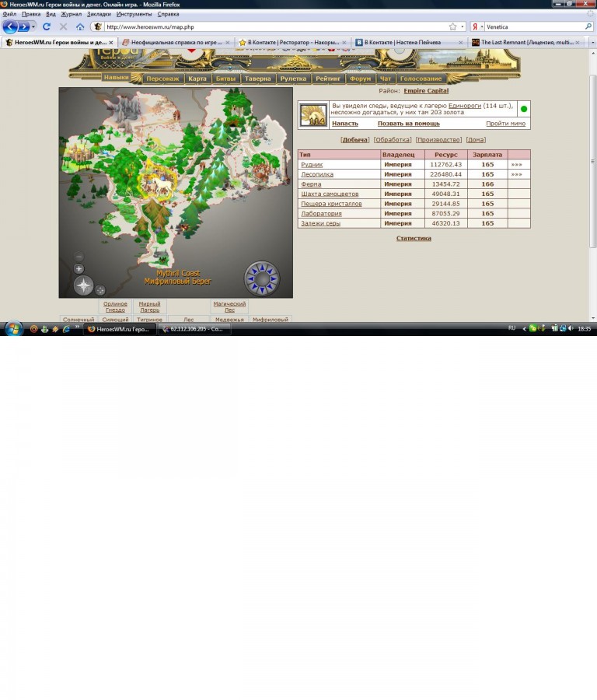The image size is (597, 700).
Task: Open the Файл menu
Action: tap(9, 14)
